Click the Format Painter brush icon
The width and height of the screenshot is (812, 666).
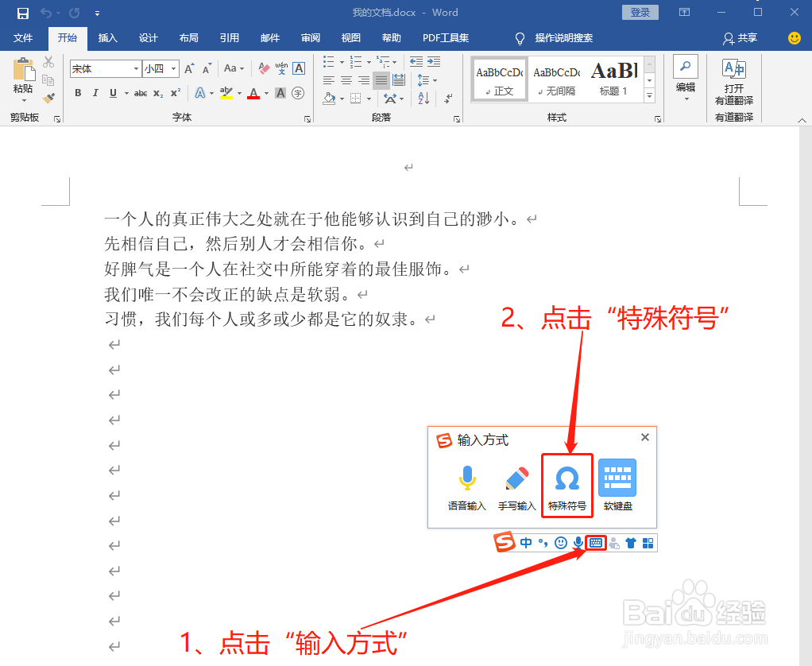[x=48, y=98]
